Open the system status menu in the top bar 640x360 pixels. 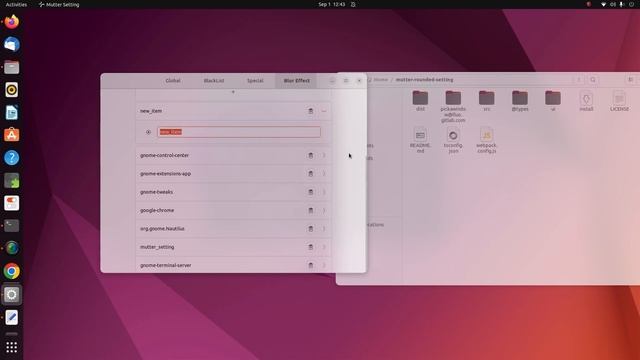click(x=618, y=4)
